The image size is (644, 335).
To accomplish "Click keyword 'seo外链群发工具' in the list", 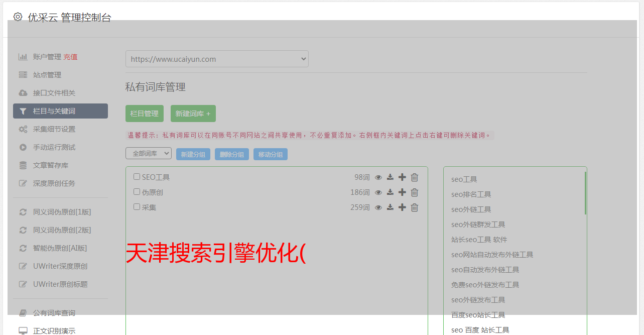I will click(x=478, y=225).
